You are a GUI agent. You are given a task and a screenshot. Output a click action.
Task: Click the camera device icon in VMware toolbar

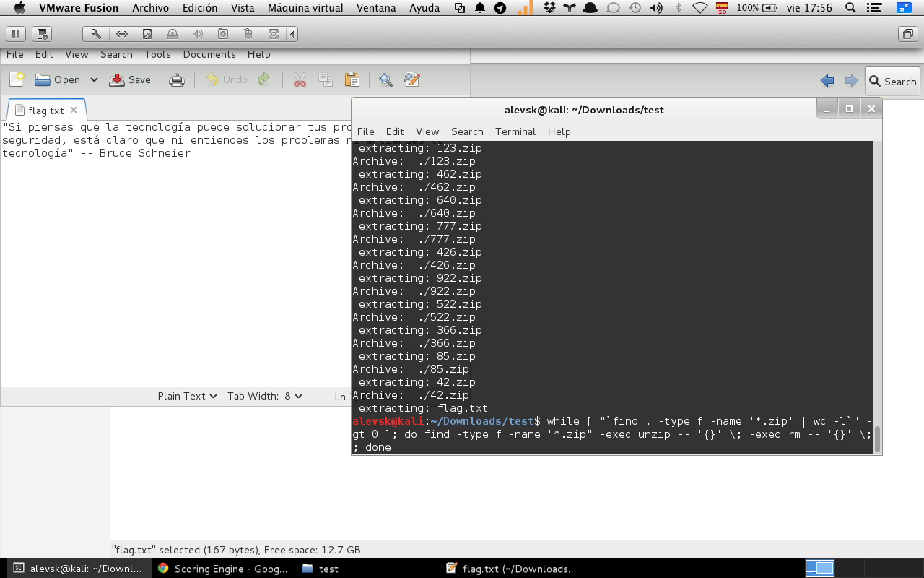pyautogui.click(x=222, y=33)
